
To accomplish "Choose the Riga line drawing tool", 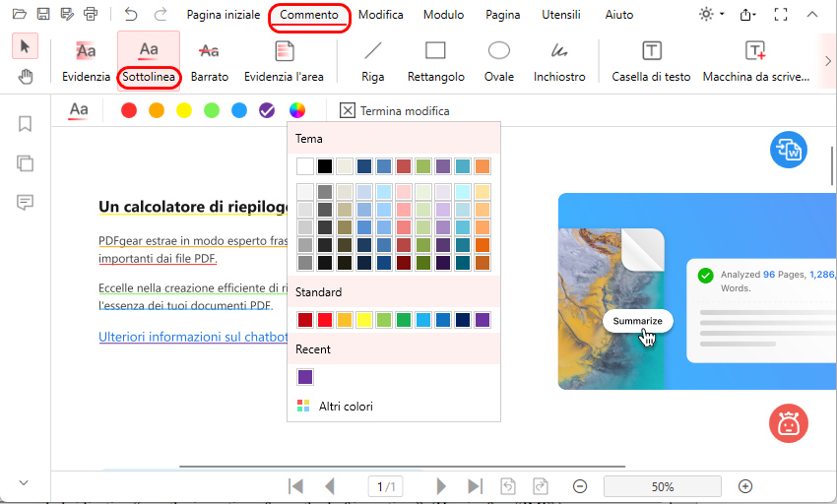I will (372, 61).
